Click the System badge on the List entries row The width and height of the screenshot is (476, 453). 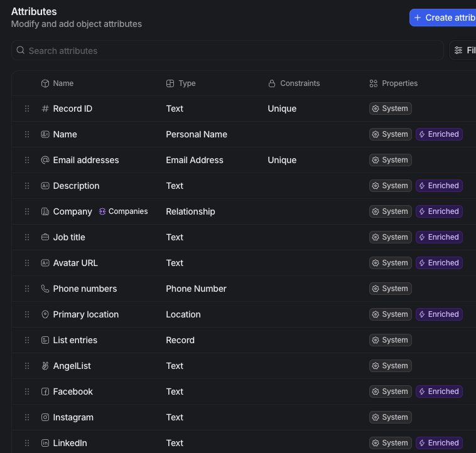(391, 340)
